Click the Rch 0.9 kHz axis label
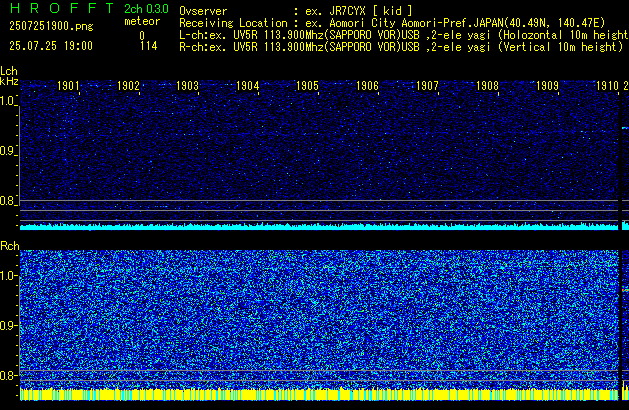The height and width of the screenshot is (410, 629). (8, 325)
